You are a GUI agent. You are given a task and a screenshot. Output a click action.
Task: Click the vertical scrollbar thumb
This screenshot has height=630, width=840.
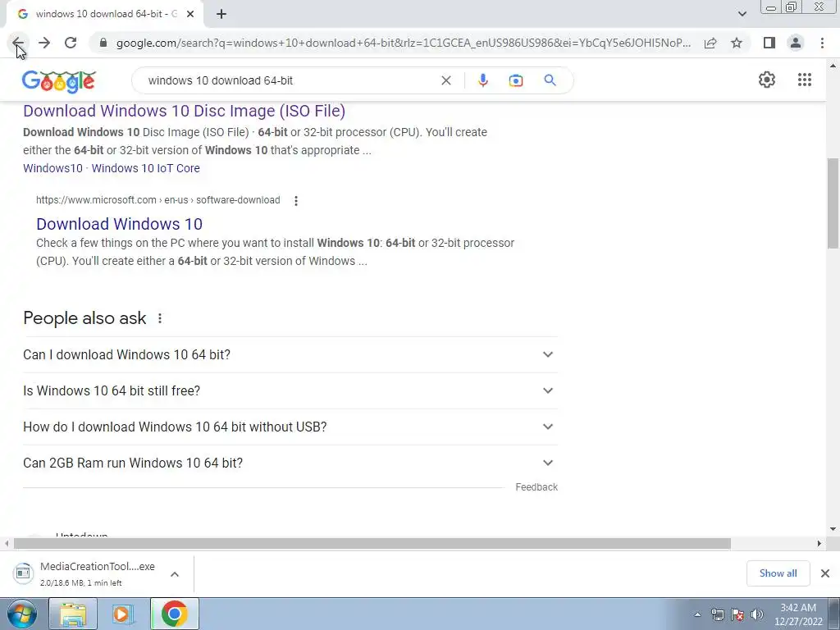point(833,203)
